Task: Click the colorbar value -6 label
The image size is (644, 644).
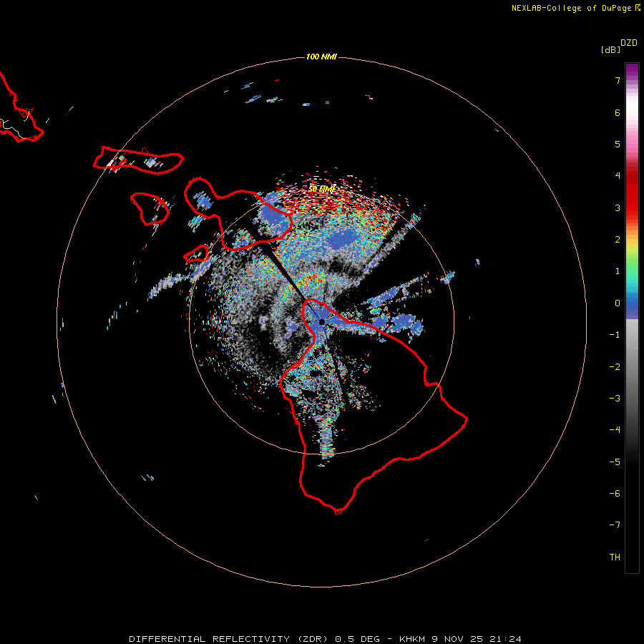Action: [x=615, y=494]
